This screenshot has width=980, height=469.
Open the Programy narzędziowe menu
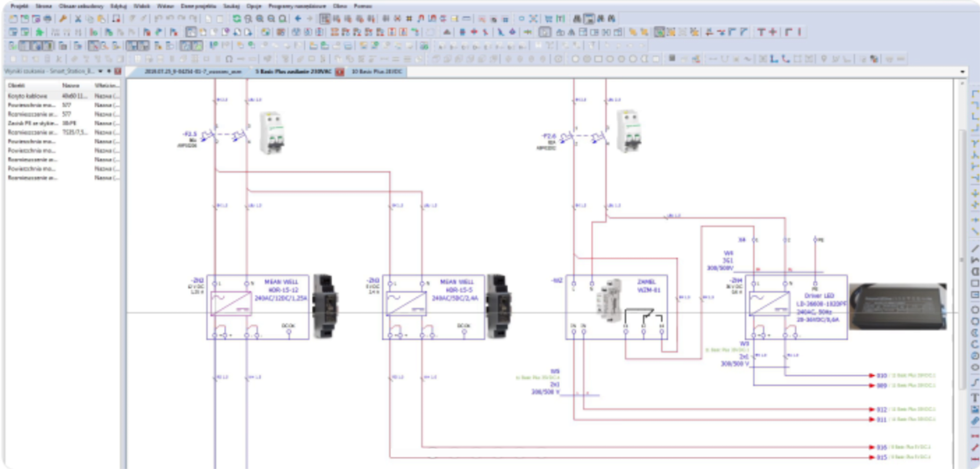pyautogui.click(x=297, y=6)
